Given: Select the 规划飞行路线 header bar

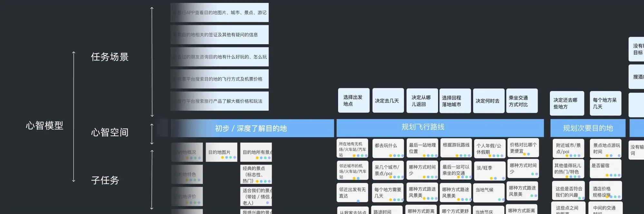Looking at the screenshot, I should (x=440, y=128).
